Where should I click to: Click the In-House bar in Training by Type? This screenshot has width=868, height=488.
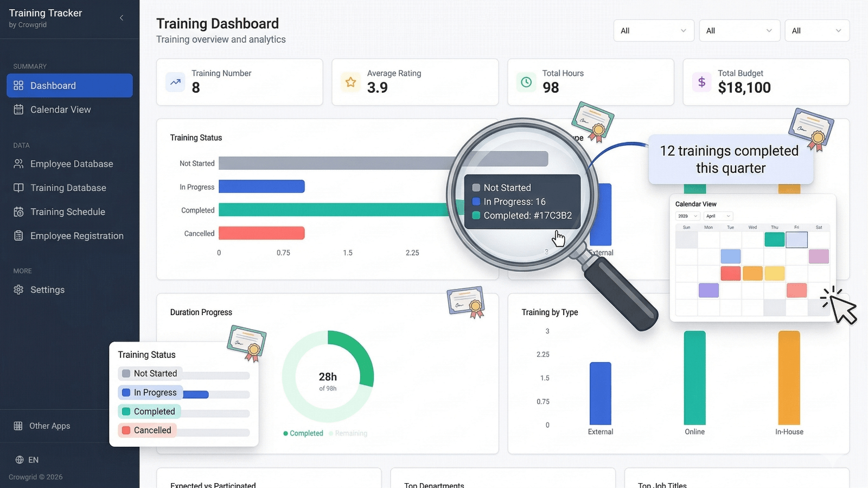pyautogui.click(x=789, y=378)
